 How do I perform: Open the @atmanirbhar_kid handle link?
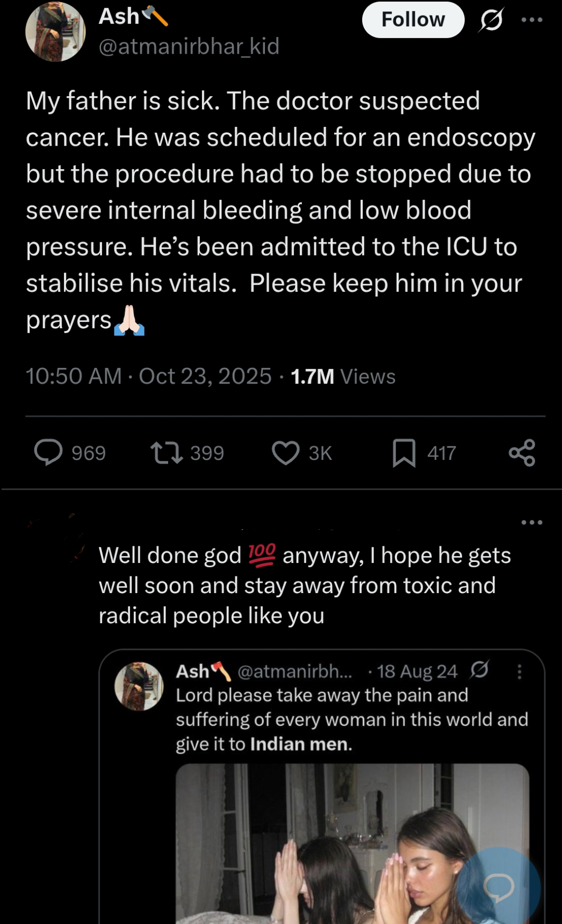click(x=189, y=47)
